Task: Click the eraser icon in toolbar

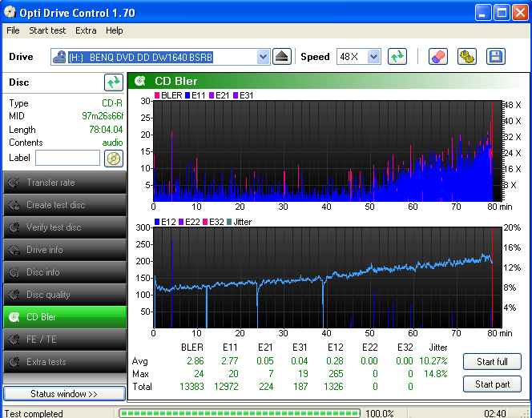Action: point(438,57)
